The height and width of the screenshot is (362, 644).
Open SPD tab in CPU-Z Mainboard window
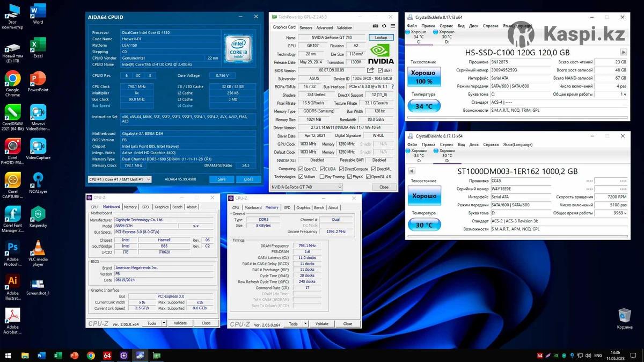145,207
